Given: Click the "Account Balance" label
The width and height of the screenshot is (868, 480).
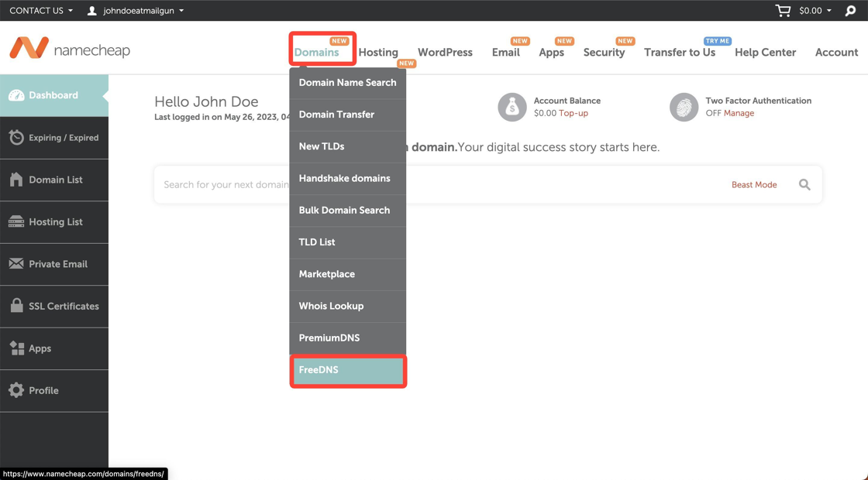Looking at the screenshot, I should [567, 101].
